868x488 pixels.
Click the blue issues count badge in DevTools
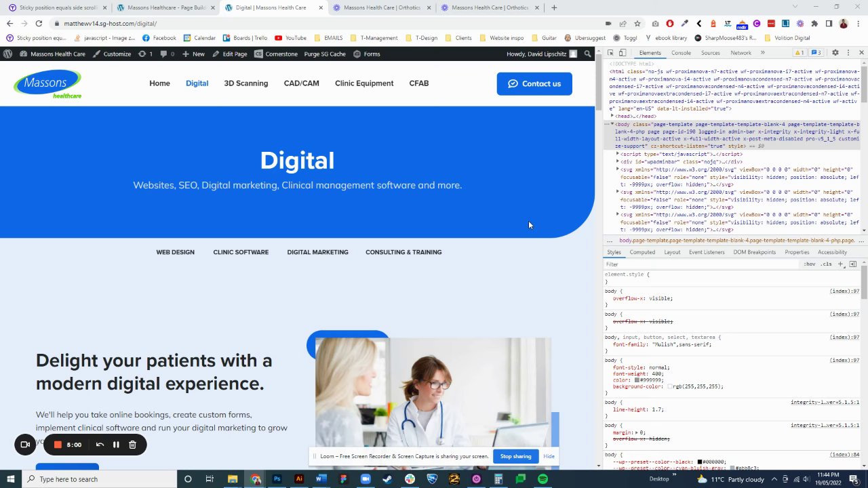pyautogui.click(x=816, y=53)
